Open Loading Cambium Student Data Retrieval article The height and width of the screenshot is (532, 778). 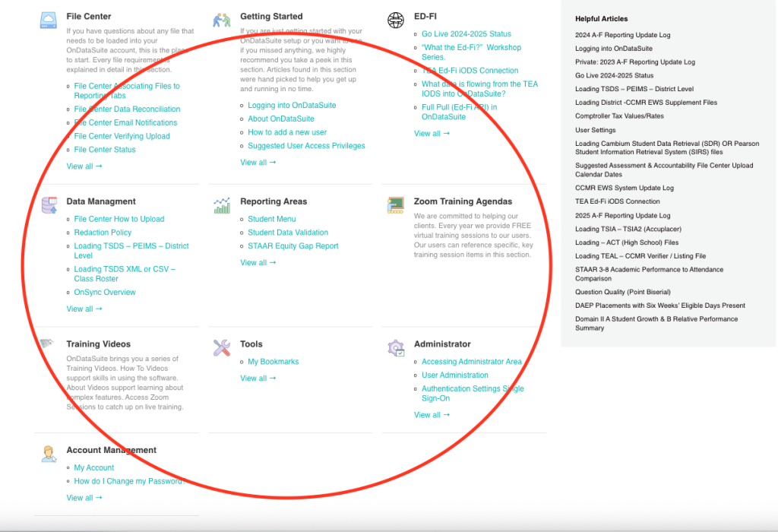pos(667,148)
